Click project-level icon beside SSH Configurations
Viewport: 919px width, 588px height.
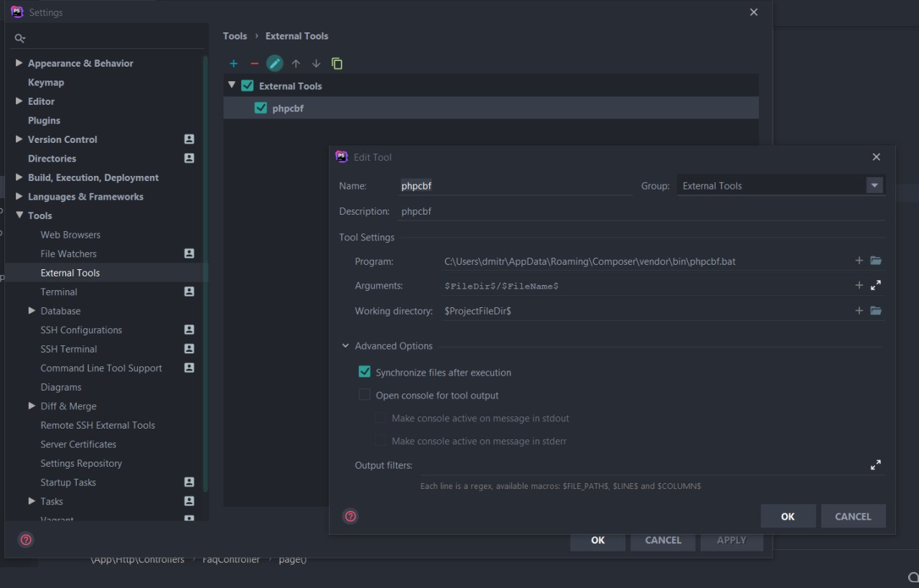pyautogui.click(x=189, y=330)
